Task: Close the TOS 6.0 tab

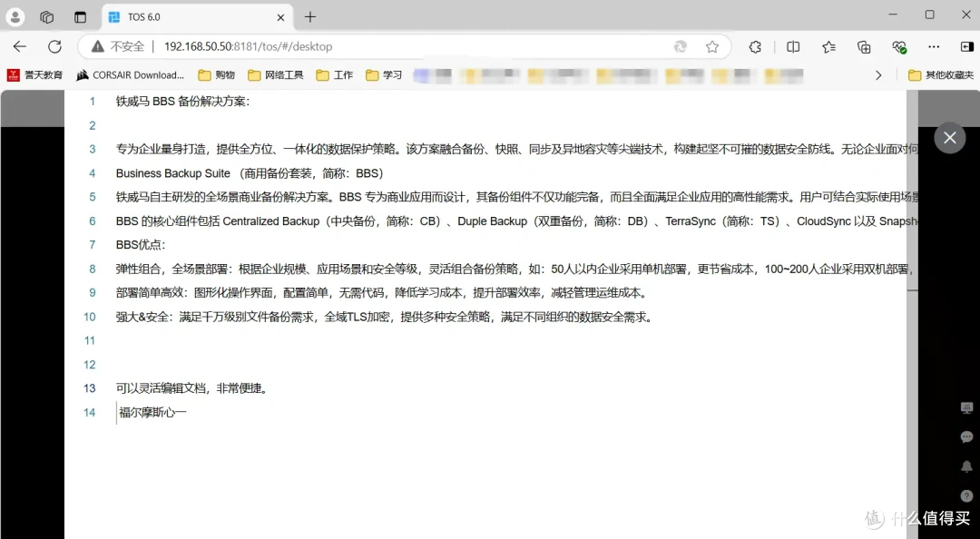Action: pos(280,17)
